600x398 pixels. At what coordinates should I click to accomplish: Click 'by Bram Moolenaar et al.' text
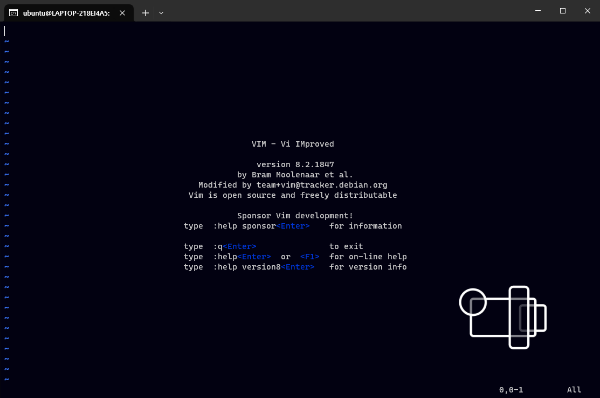295,175
